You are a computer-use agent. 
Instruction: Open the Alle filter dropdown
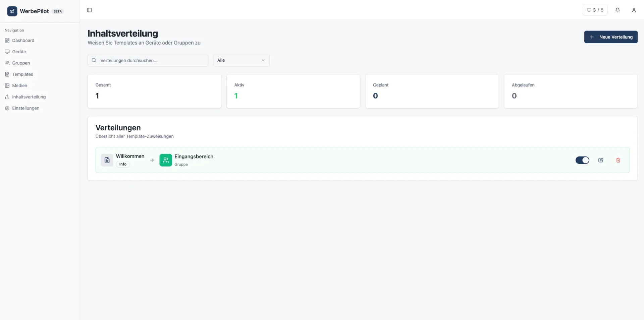pos(241,60)
